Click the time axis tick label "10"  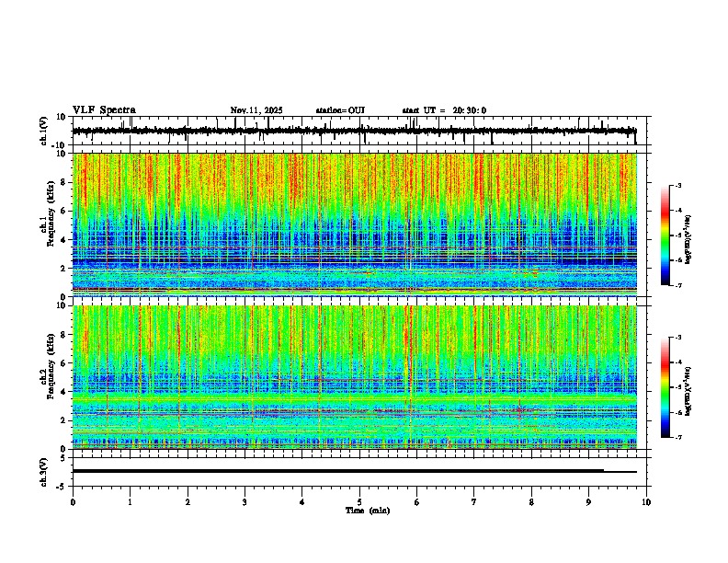pos(646,502)
